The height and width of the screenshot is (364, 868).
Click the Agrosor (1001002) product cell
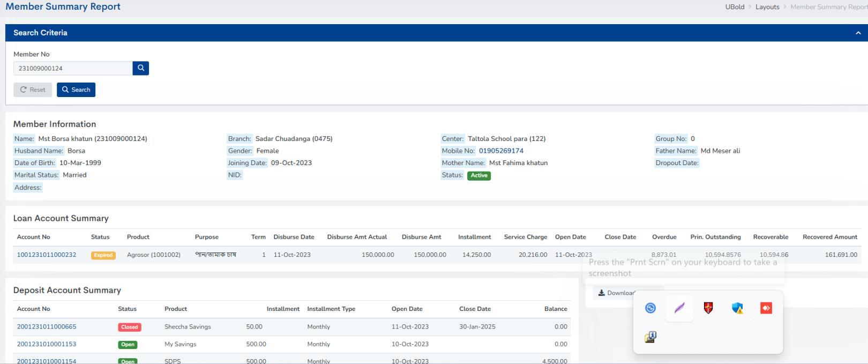point(154,255)
